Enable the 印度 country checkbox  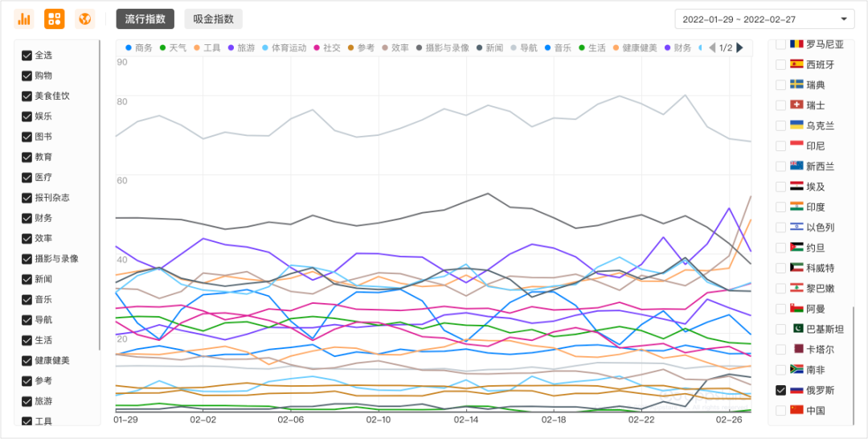tap(780, 207)
